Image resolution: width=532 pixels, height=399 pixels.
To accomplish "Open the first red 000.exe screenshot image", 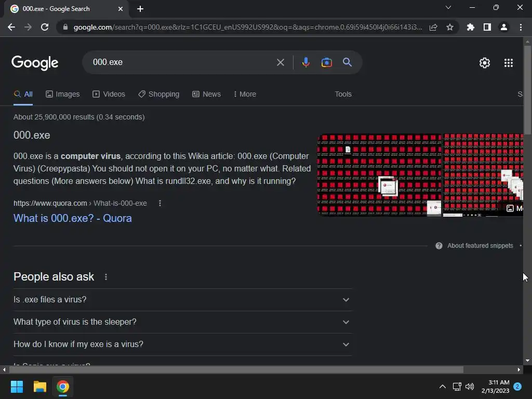I will [x=379, y=175].
